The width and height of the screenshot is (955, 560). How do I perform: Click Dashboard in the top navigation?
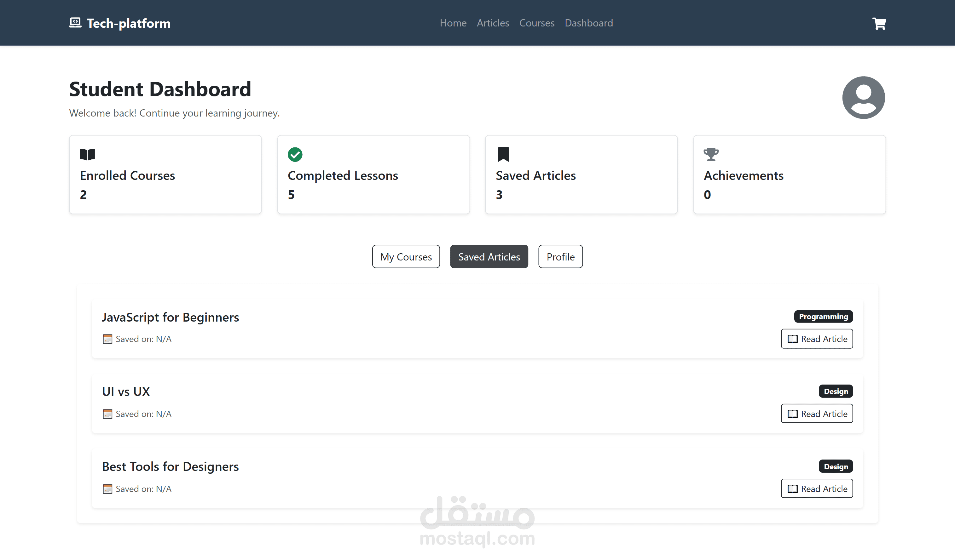tap(588, 23)
